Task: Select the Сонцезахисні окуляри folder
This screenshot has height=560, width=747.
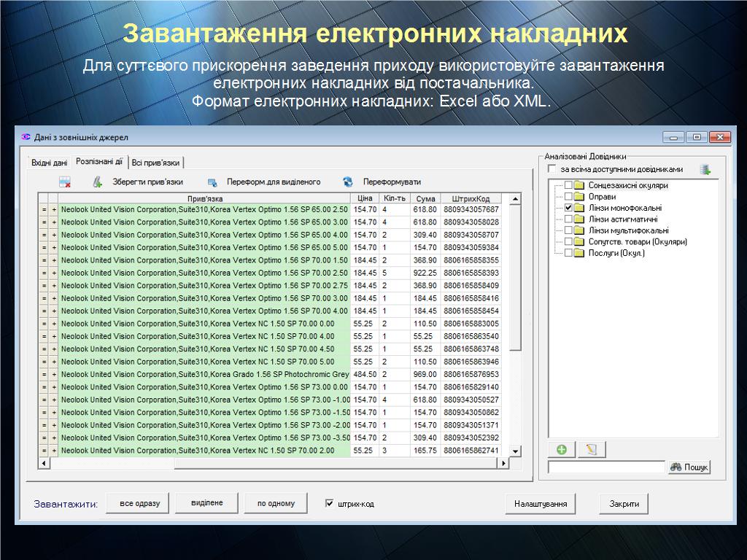Action: pos(627,185)
